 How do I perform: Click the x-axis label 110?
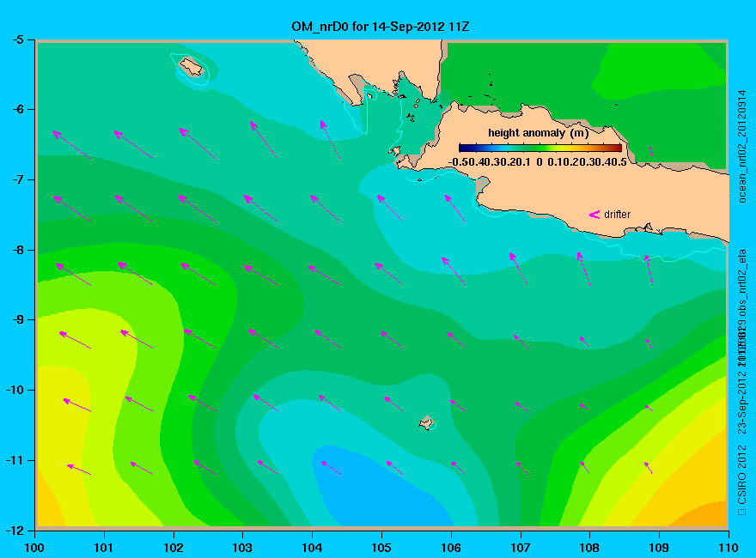pyautogui.click(x=728, y=548)
